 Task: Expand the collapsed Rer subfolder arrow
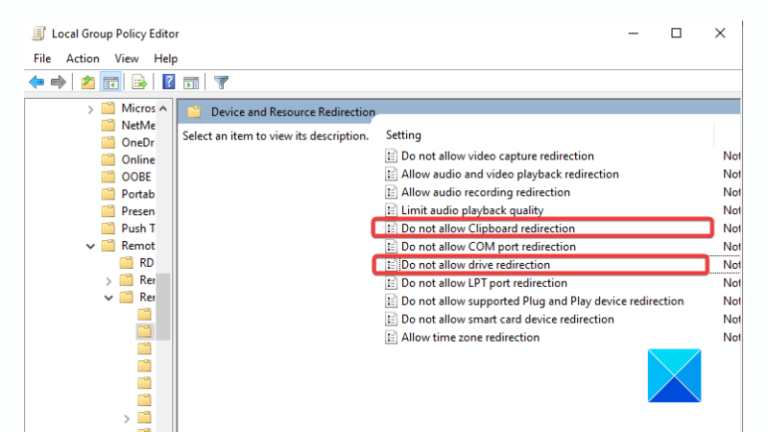coord(109,281)
